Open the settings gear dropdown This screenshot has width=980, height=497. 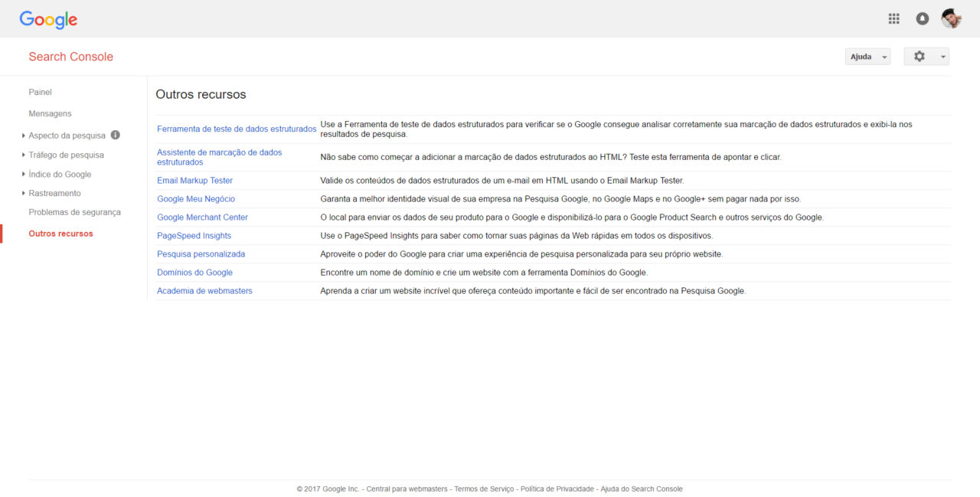(x=926, y=57)
